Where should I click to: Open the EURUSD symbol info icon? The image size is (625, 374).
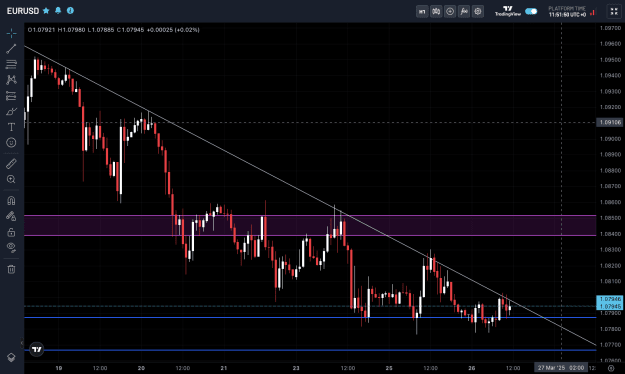(x=70, y=11)
